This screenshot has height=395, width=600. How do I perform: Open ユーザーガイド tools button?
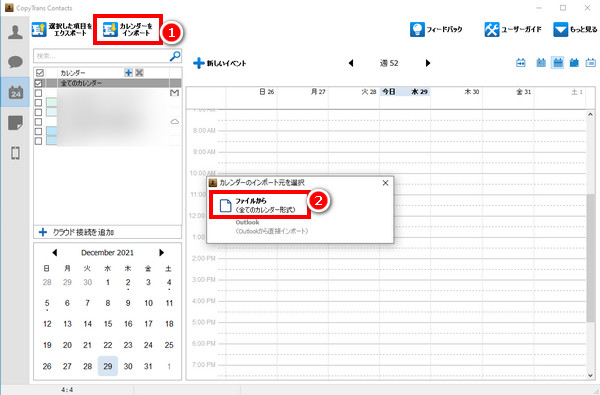point(513,29)
